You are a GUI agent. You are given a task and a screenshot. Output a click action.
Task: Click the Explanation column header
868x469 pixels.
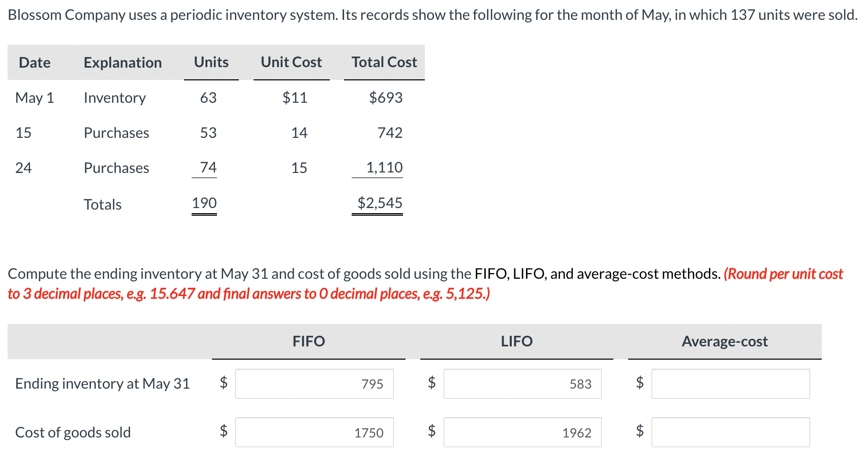[122, 62]
